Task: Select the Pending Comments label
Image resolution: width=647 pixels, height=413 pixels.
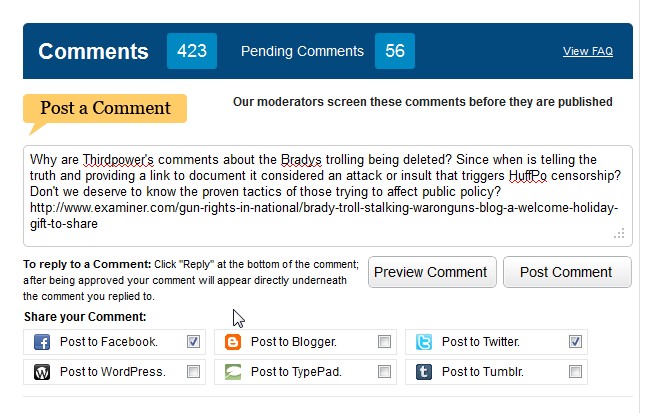Action: (x=302, y=51)
